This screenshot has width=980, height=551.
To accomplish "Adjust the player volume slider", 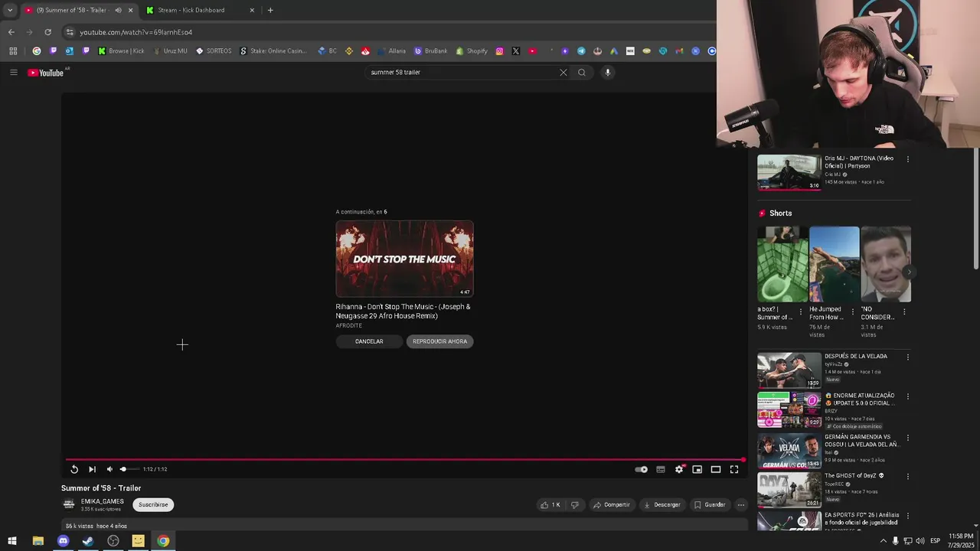I will (x=129, y=469).
